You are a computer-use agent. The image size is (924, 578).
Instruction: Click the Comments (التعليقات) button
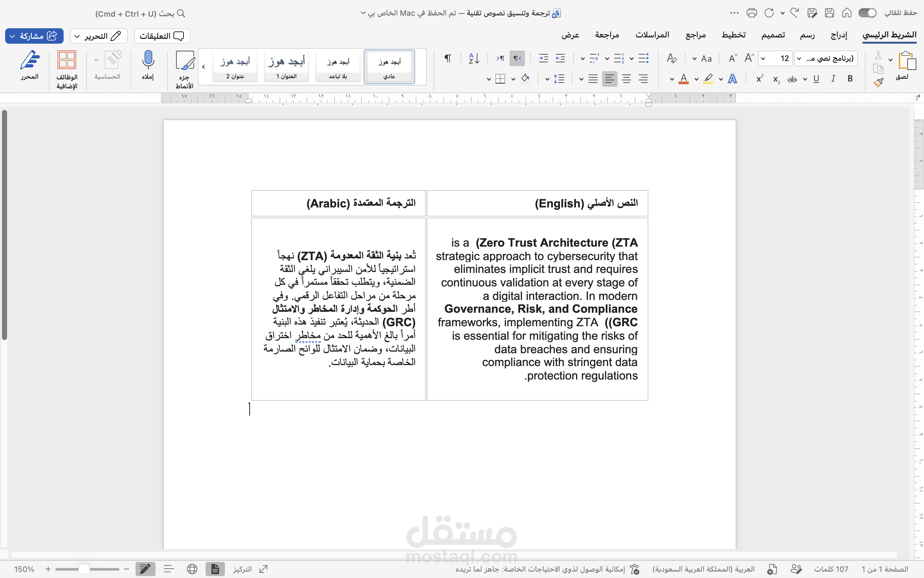point(162,36)
